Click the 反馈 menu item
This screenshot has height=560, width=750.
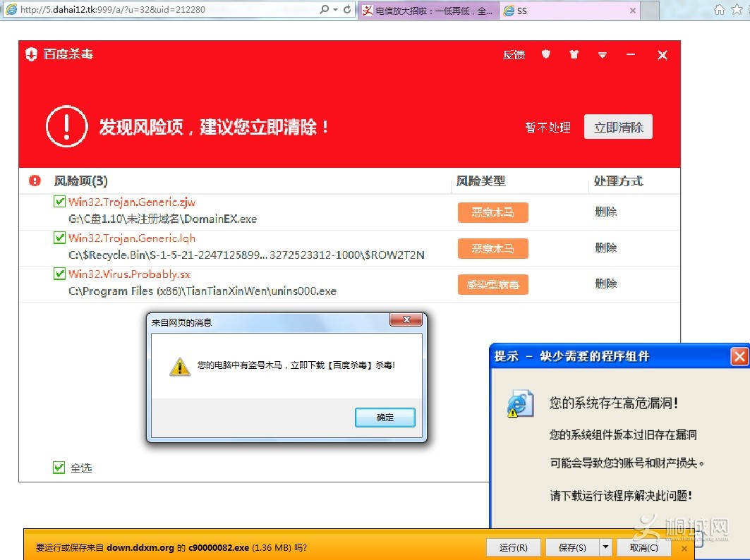click(514, 54)
